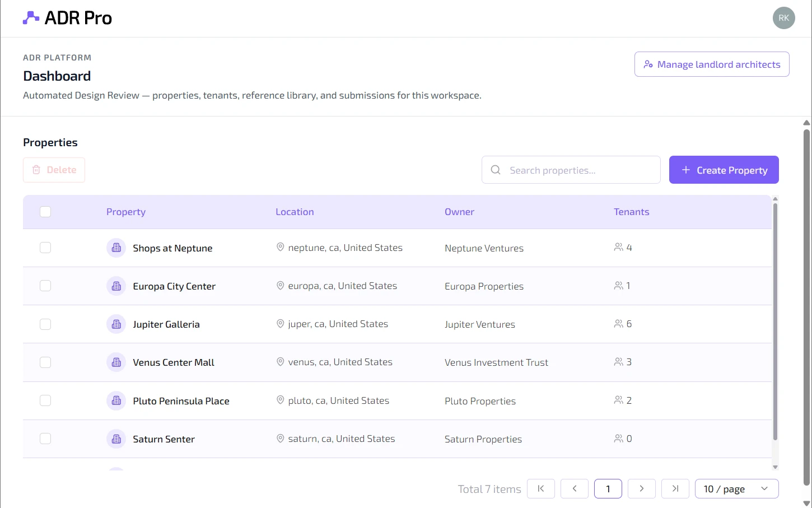This screenshot has height=508, width=812.
Task: Check the Venus Center Mall row checkbox
Action: pyautogui.click(x=45, y=362)
